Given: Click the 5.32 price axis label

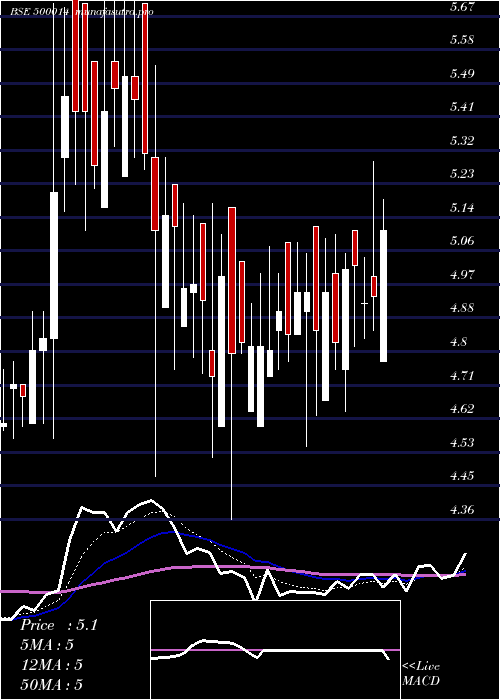Looking at the screenshot, I should [461, 141].
